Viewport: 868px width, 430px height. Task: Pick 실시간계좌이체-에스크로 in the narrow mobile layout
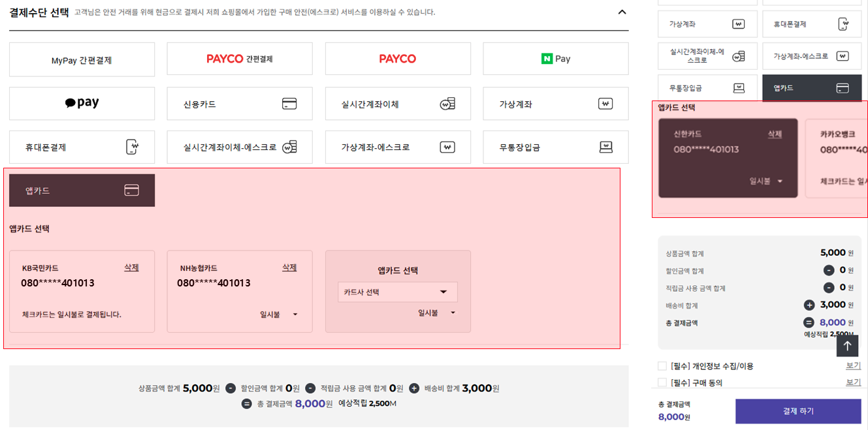(707, 56)
